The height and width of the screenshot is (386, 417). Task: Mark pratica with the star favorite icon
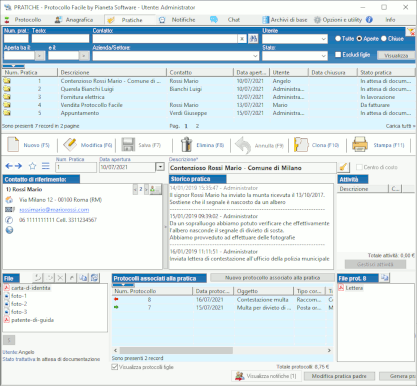32,166
